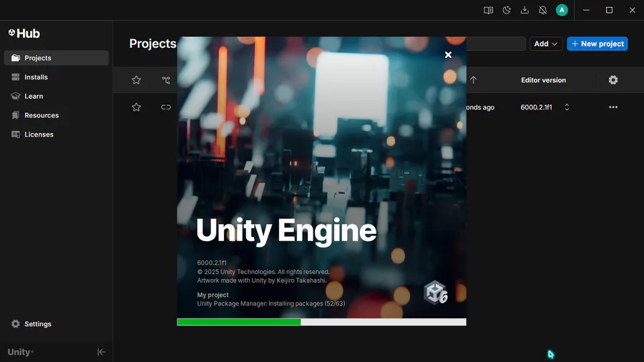Close the Unity Hub window

tap(632, 10)
